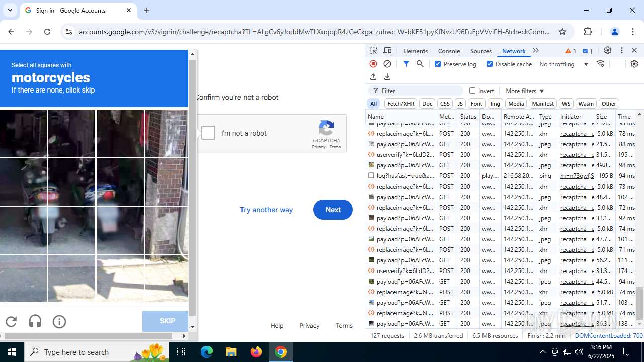Open Task View on the taskbar
Viewport: 644px width, 362px height.
point(181,352)
